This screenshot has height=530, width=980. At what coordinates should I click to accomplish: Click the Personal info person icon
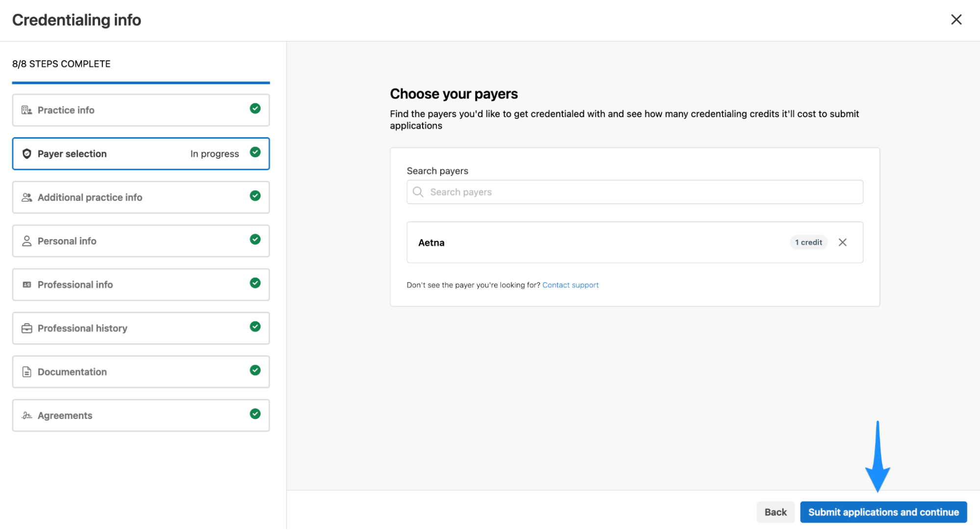point(27,241)
